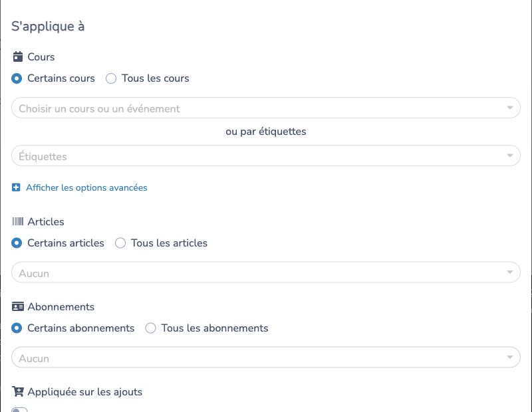The width and height of the screenshot is (532, 412).
Task: Select the Tous les abonnements radio button
Action: pos(151,328)
